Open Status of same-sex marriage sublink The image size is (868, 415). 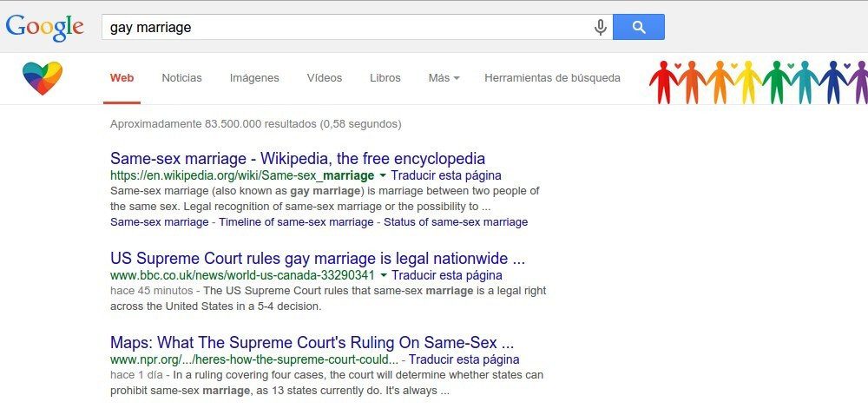pyautogui.click(x=456, y=222)
